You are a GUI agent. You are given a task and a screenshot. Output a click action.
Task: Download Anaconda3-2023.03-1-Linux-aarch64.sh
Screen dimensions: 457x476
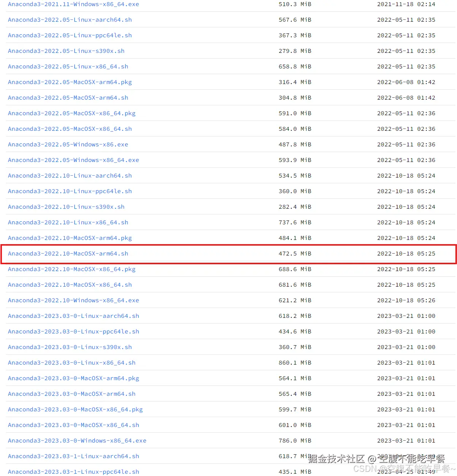pos(73,456)
